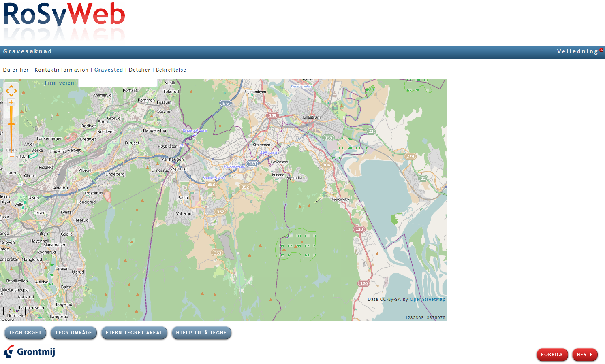Click the Lillestrøm label on the map
This screenshot has width=605, height=364.
(x=312, y=117)
